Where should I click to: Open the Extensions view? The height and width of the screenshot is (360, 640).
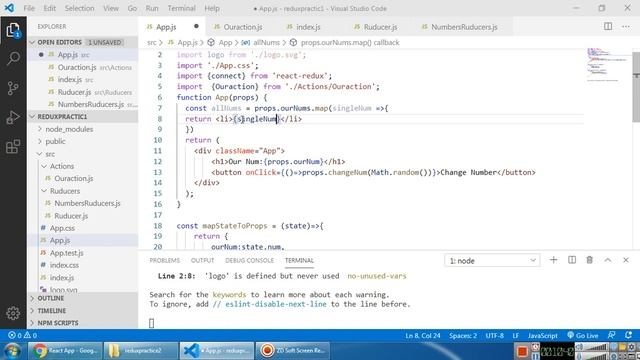point(13,147)
